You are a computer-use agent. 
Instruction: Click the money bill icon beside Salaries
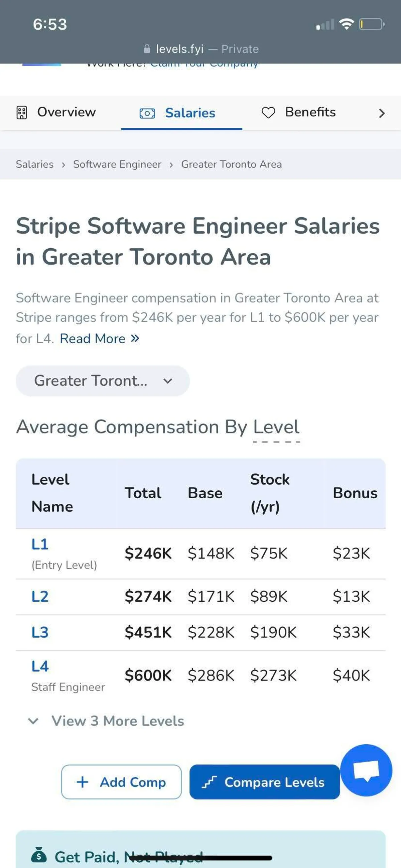point(147,113)
